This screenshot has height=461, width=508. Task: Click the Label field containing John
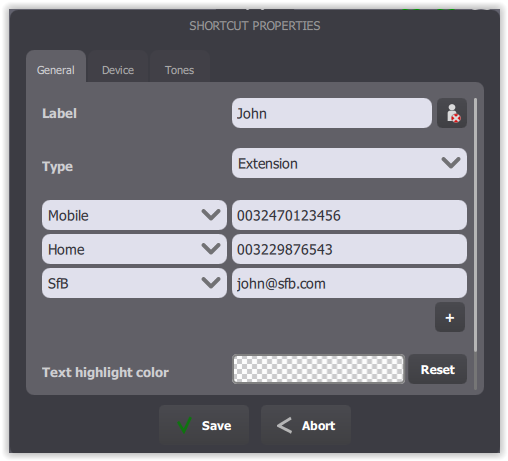[332, 113]
